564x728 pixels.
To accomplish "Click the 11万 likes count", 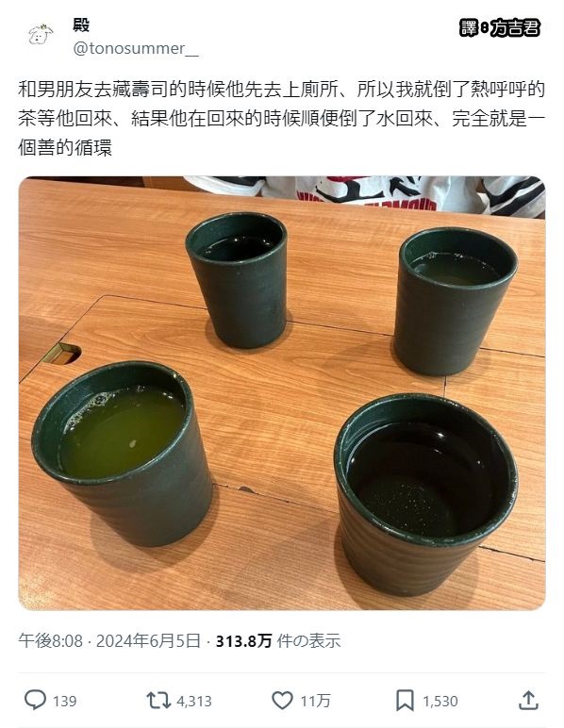I will click(x=315, y=701).
